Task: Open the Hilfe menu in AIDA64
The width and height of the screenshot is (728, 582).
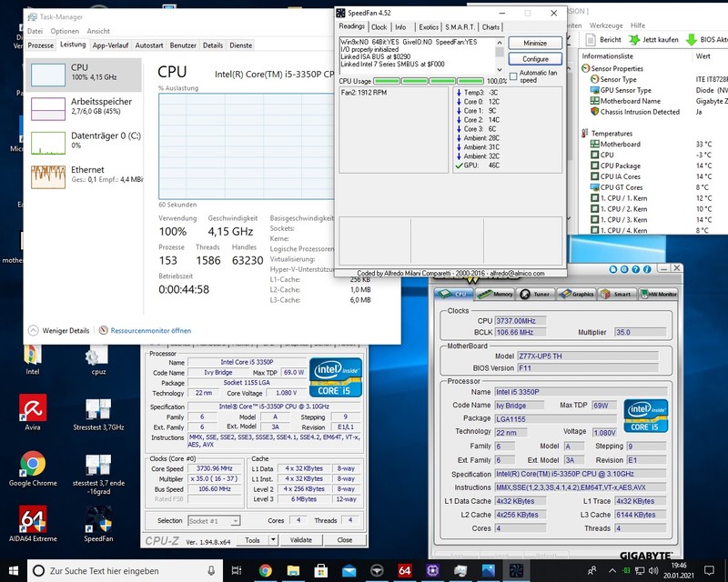Action: pyautogui.click(x=638, y=25)
